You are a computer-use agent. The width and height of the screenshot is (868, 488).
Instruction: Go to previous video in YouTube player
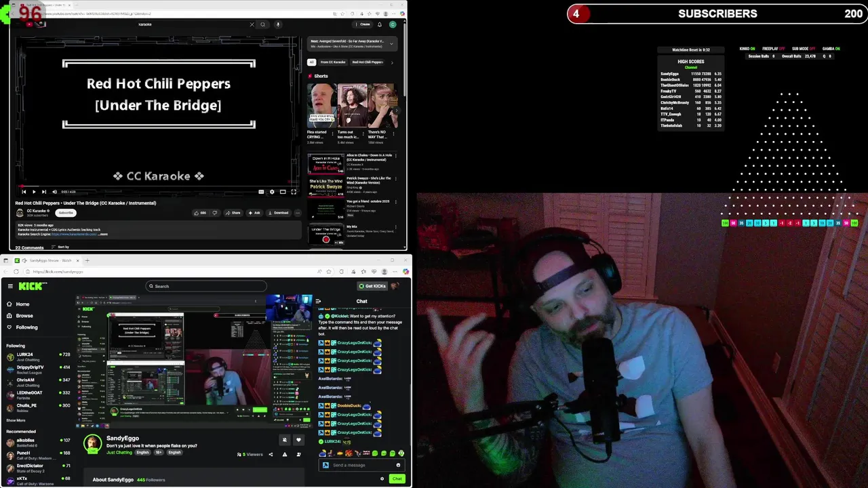[x=24, y=192]
